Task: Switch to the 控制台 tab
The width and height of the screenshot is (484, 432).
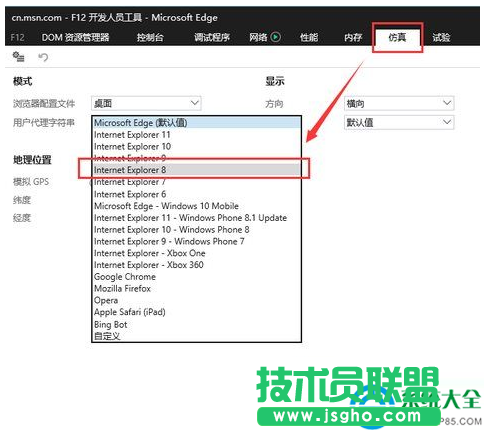Action: tap(150, 37)
